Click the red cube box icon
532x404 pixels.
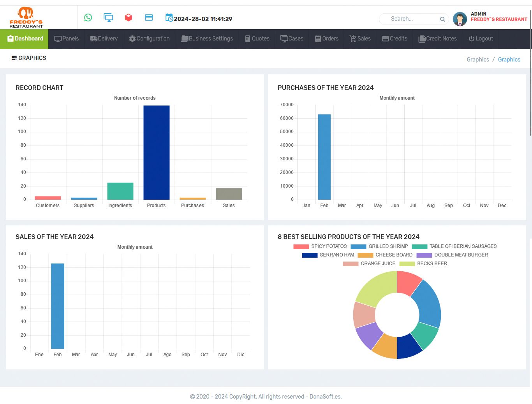129,18
